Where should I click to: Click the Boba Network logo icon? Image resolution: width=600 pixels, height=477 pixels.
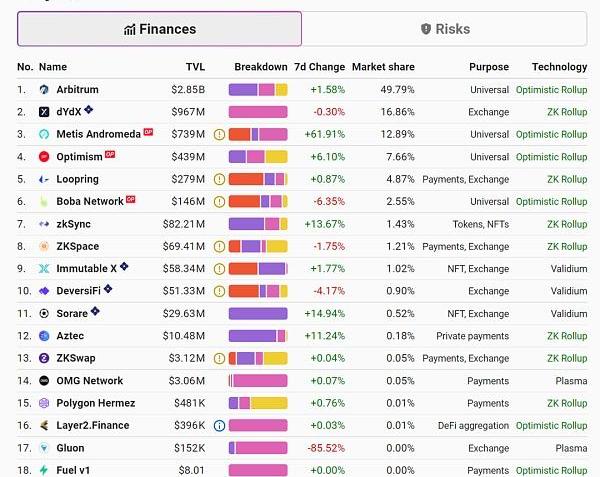click(x=44, y=202)
